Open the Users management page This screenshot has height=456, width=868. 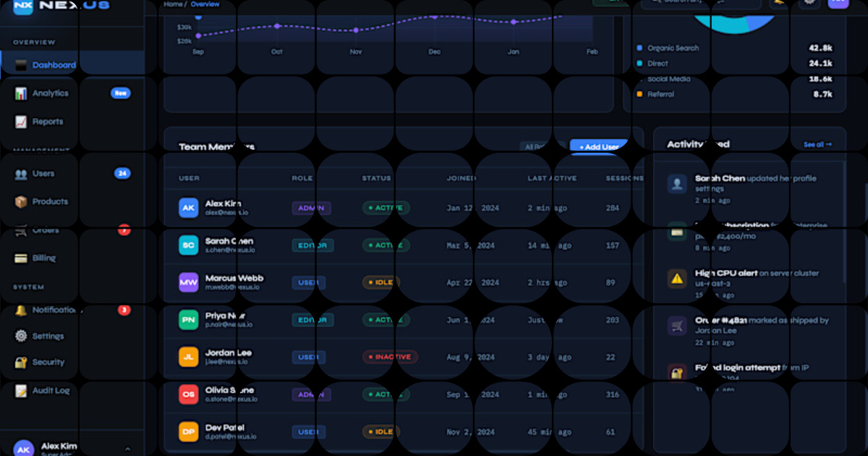[x=72, y=174]
